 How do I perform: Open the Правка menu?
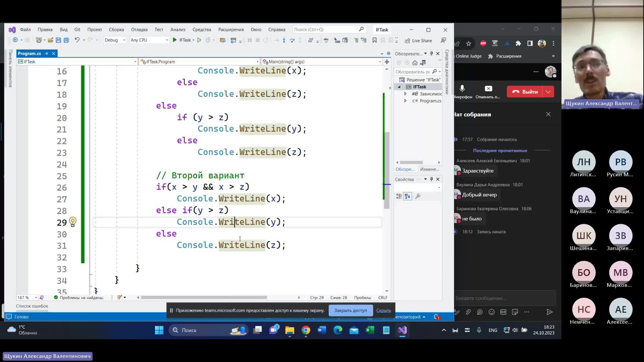pos(45,29)
